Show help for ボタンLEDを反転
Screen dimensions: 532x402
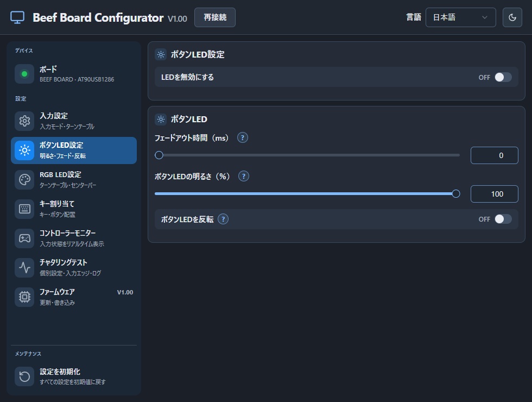click(223, 219)
